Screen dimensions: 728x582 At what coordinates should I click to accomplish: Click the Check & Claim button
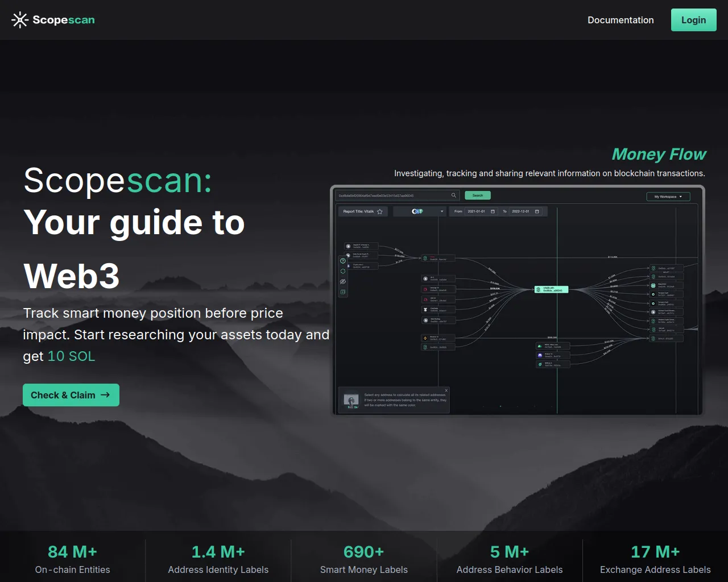click(x=71, y=395)
